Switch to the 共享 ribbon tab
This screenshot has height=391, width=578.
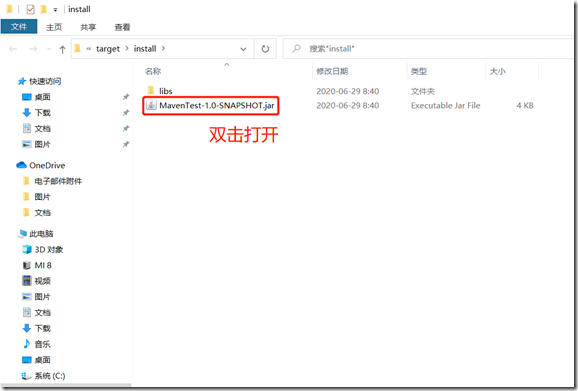[88, 27]
